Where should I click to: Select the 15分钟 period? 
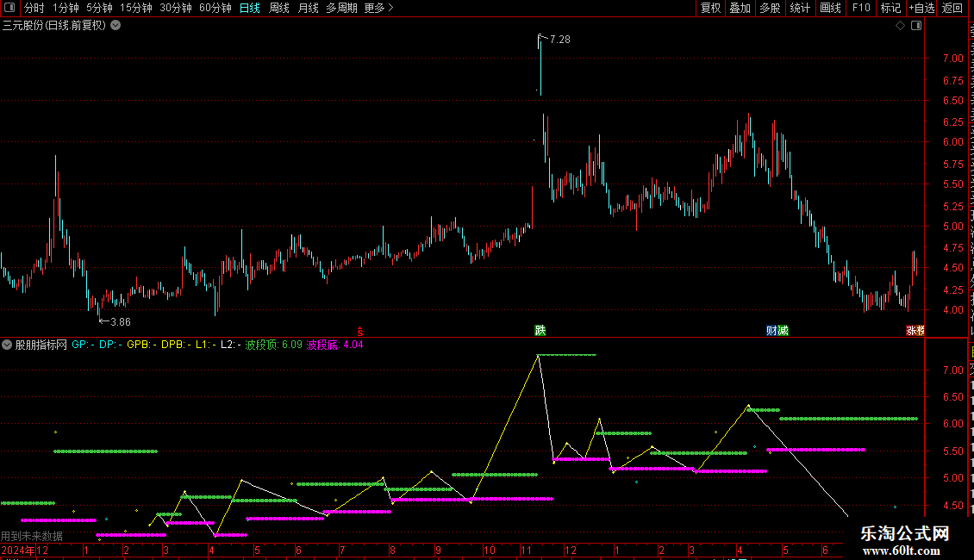pyautogui.click(x=136, y=8)
